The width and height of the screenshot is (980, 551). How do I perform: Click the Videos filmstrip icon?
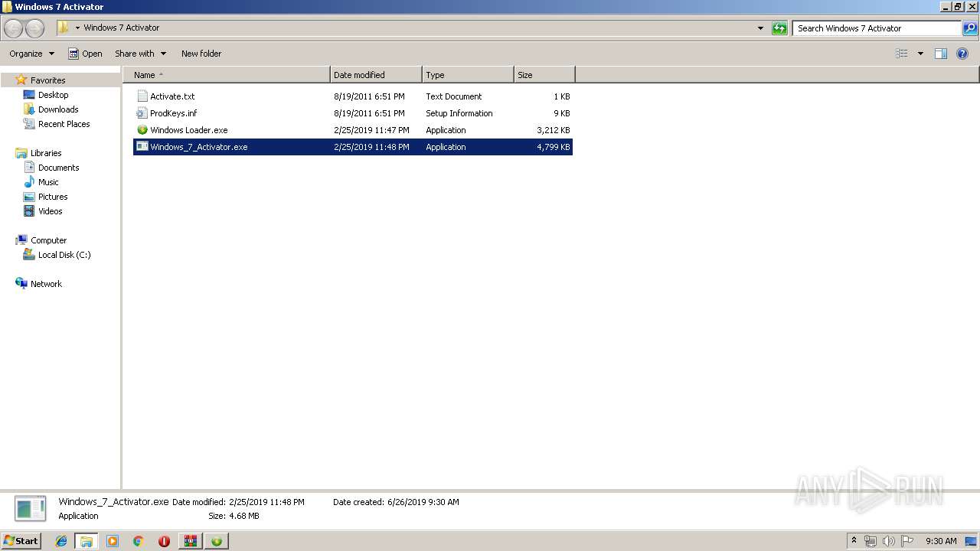point(29,211)
